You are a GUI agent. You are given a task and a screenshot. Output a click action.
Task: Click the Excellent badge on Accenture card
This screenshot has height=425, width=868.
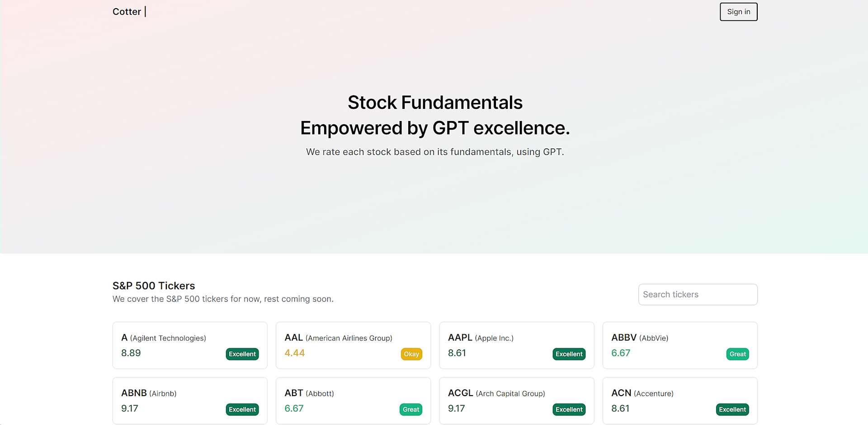(732, 410)
